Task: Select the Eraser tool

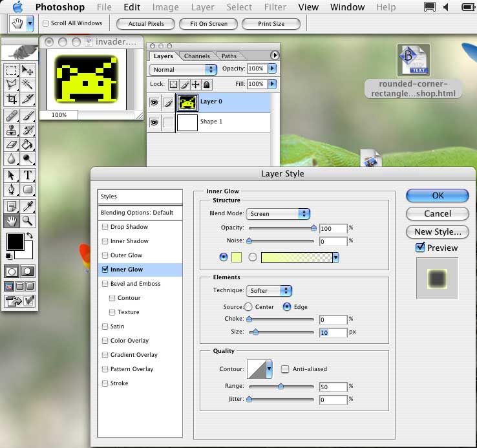Action: click(x=12, y=145)
